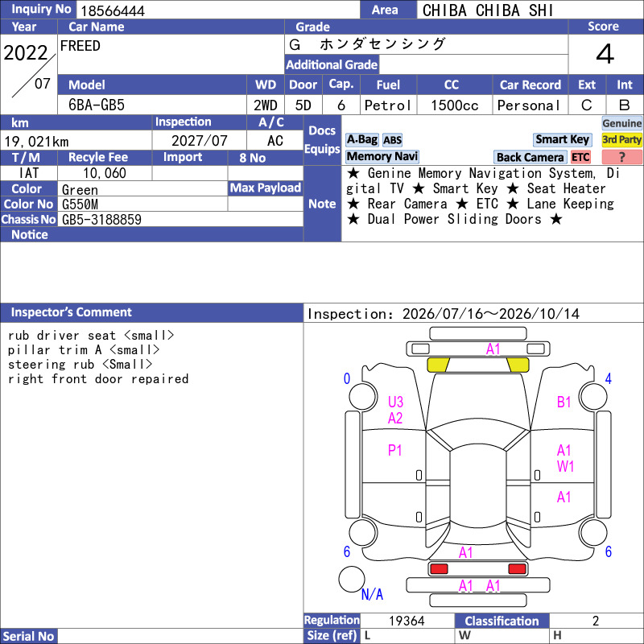Select the color number G550M

pos(80,204)
